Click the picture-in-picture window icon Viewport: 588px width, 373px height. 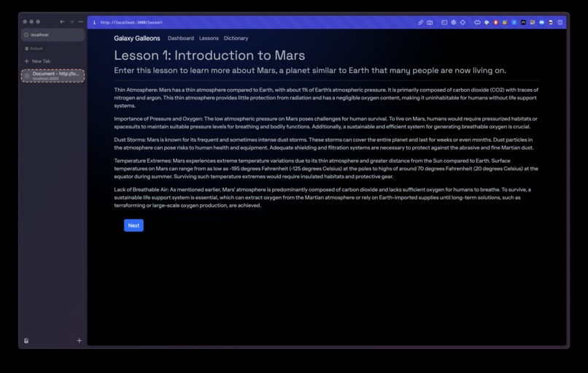[x=444, y=23]
